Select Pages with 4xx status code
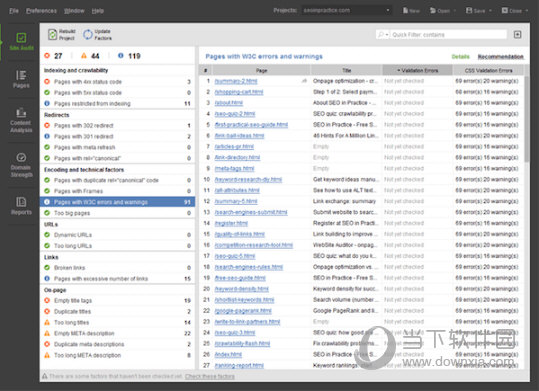Screen dimensions: 539x391 click(118, 82)
